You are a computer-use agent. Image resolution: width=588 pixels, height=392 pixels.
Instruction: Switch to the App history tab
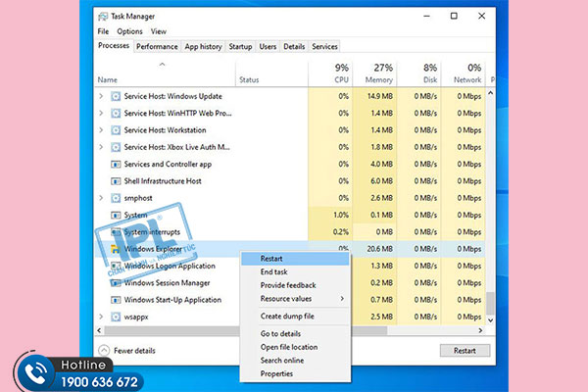(203, 46)
